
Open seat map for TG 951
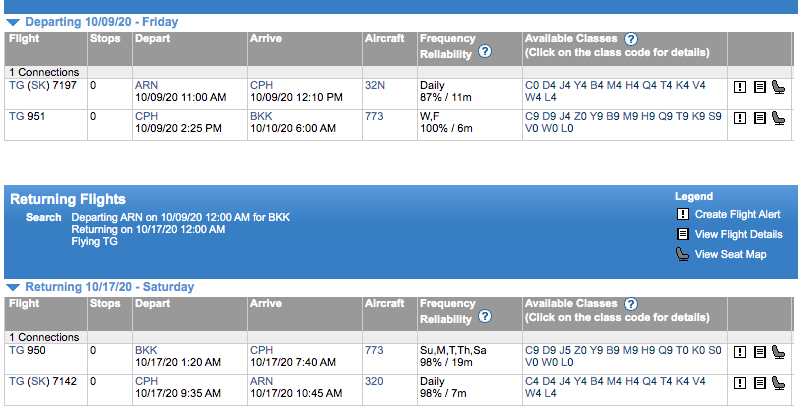coord(778,117)
